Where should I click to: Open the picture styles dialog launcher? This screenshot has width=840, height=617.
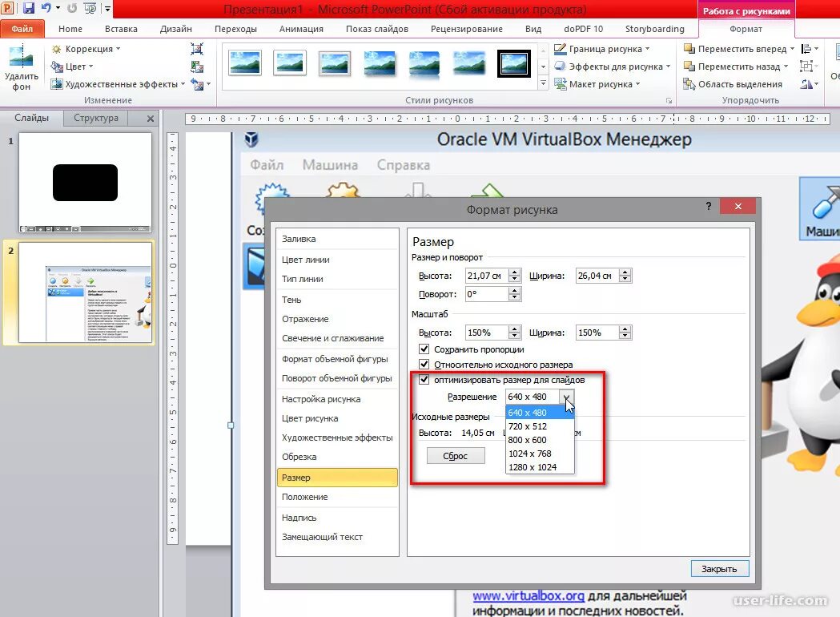click(x=669, y=100)
